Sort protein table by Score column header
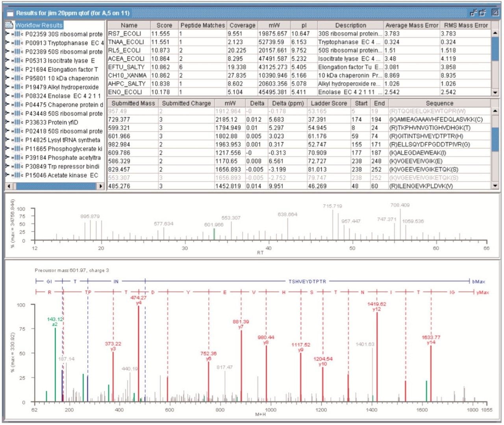The image size is (504, 425). point(164,25)
